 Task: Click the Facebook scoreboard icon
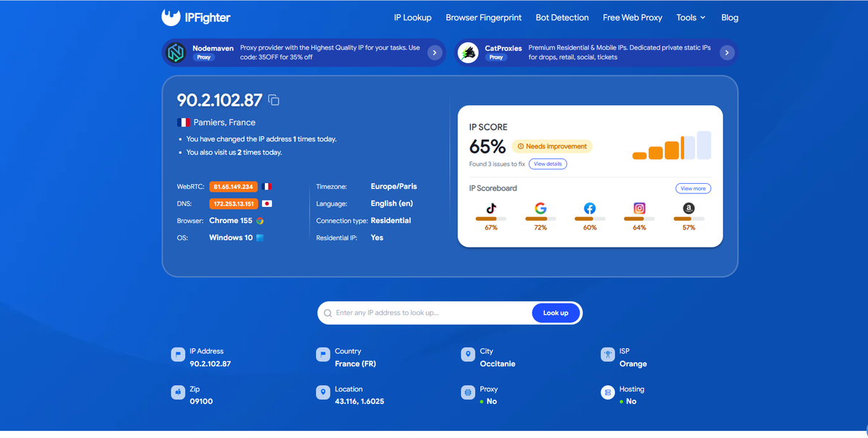pos(590,208)
